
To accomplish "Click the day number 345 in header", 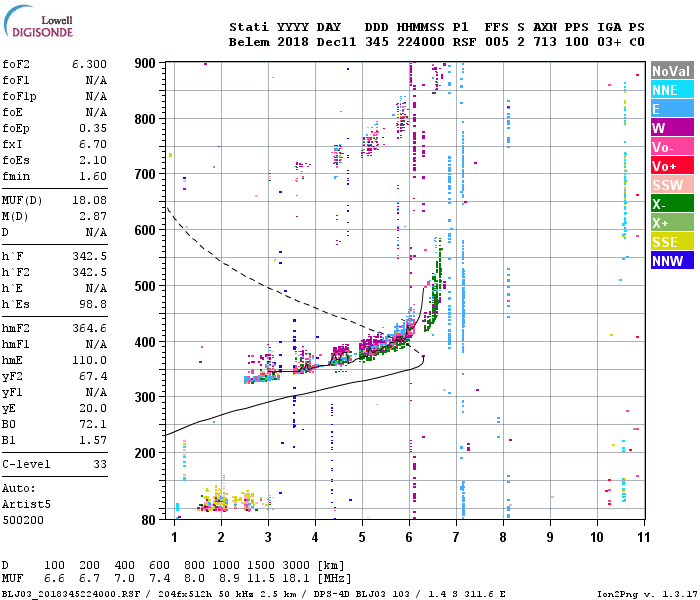I will 376,42.
